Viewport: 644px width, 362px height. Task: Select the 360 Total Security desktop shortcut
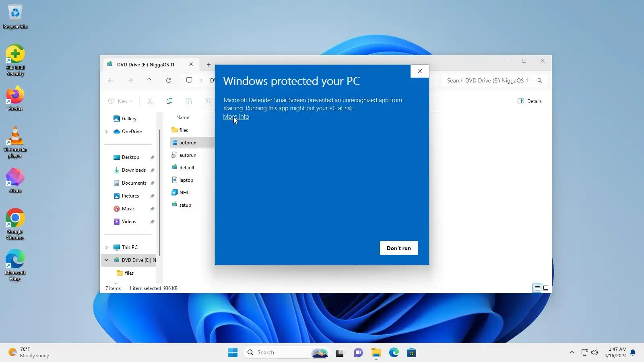(15, 60)
